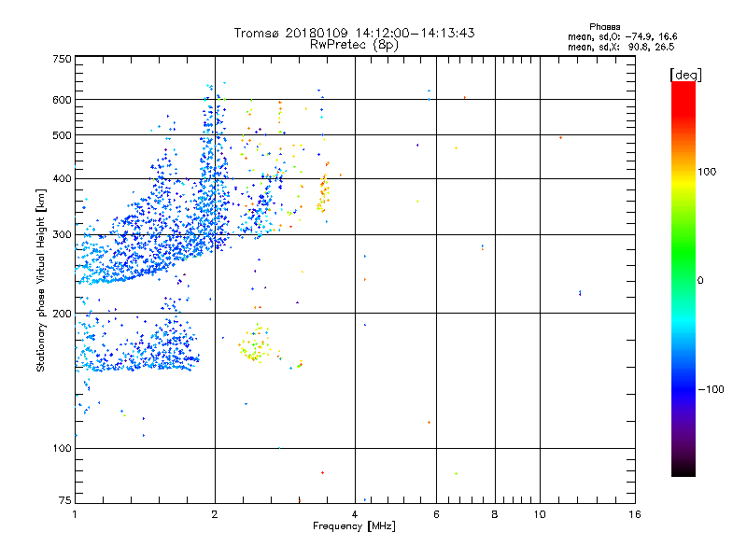The height and width of the screenshot is (560, 747).
Task: Click x-axis tick label '4'
Action: [x=355, y=514]
